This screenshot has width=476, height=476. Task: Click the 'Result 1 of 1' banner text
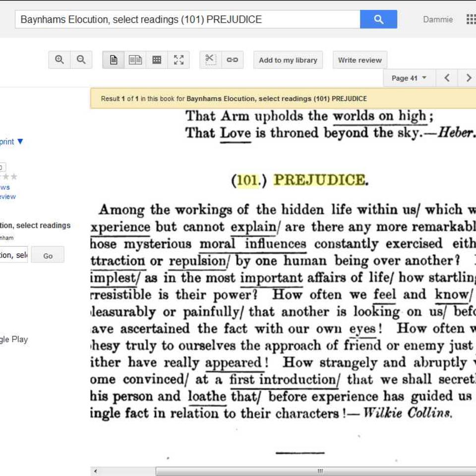[x=234, y=99]
